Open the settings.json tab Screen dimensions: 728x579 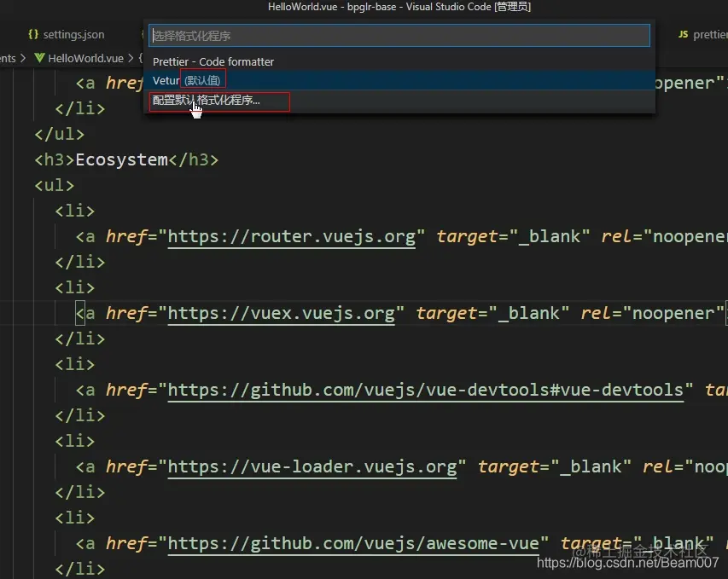(x=67, y=34)
